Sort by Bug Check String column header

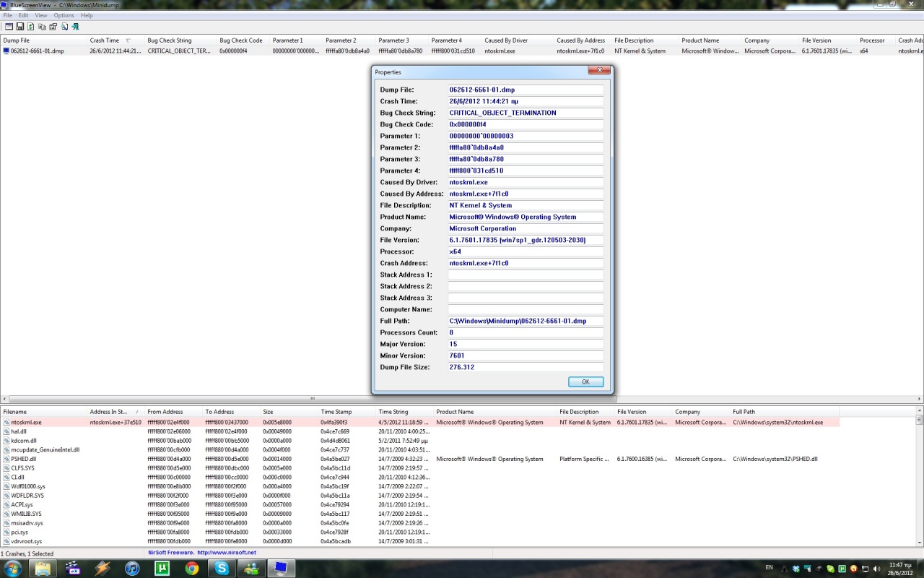tap(180, 40)
